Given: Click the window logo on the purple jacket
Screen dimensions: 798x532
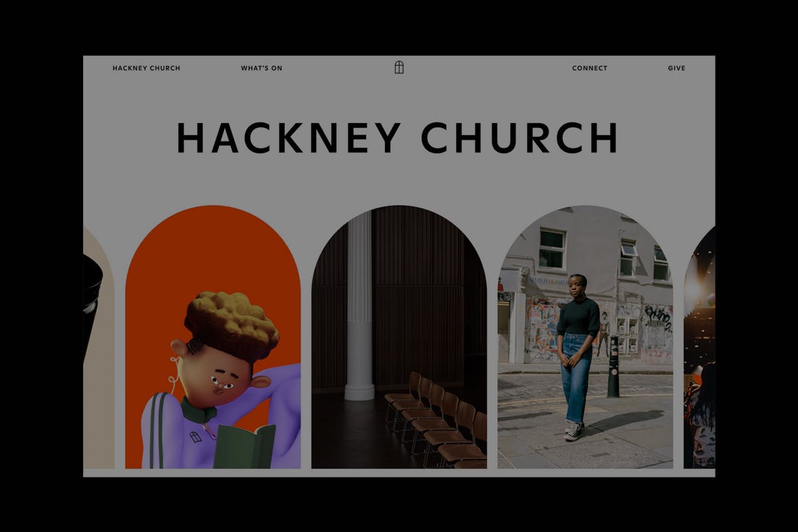Looking at the screenshot, I should pos(195,437).
